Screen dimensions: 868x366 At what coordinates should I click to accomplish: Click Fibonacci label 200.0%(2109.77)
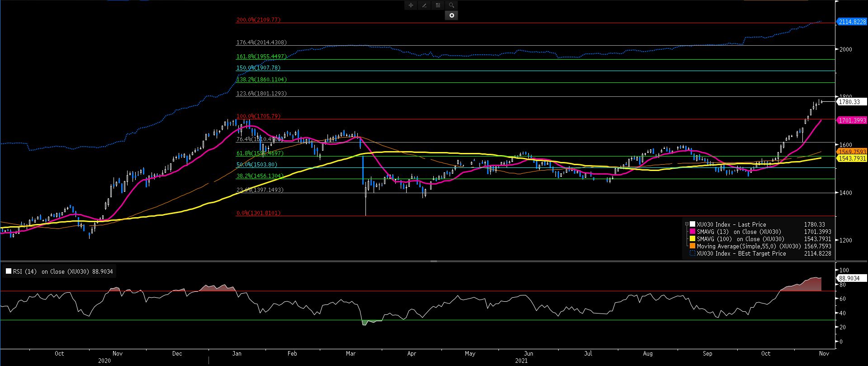pos(258,20)
